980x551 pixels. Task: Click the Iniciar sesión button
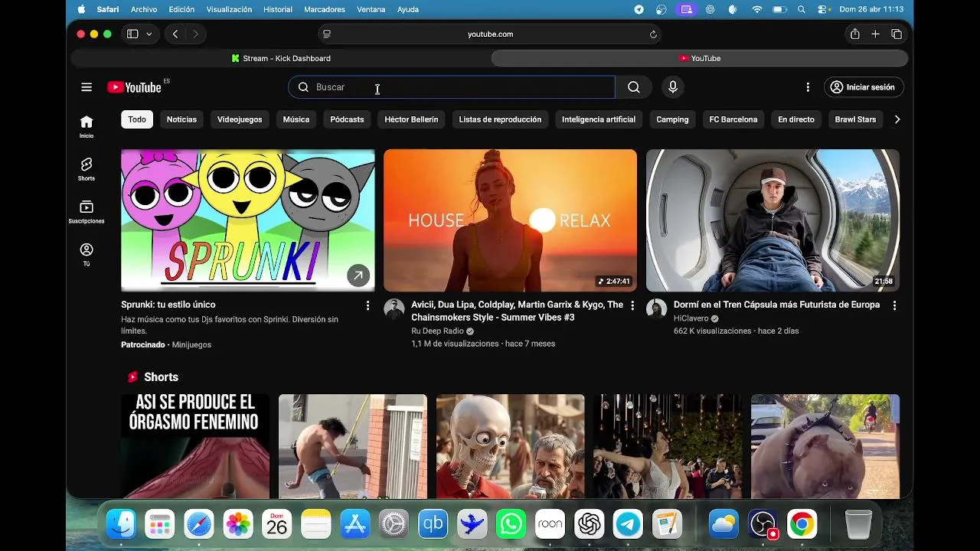point(863,87)
